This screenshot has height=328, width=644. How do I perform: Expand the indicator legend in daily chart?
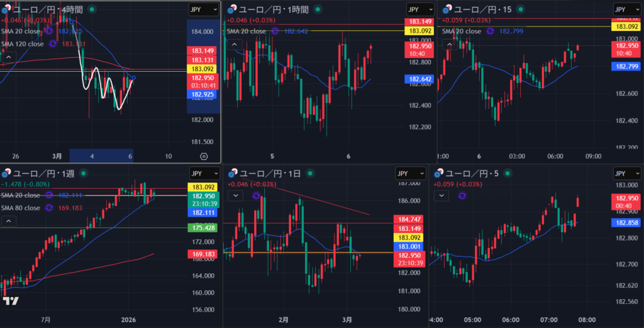pyautogui.click(x=235, y=196)
